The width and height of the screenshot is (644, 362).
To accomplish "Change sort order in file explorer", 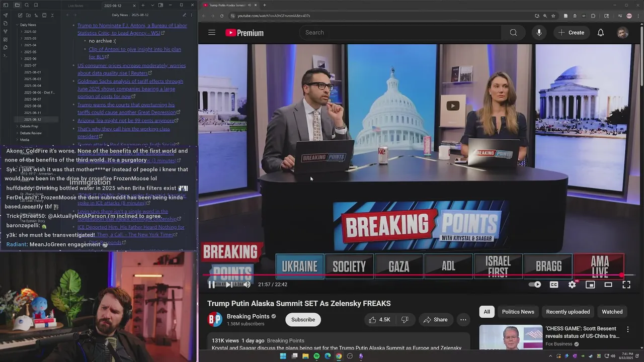I will click(36, 15).
